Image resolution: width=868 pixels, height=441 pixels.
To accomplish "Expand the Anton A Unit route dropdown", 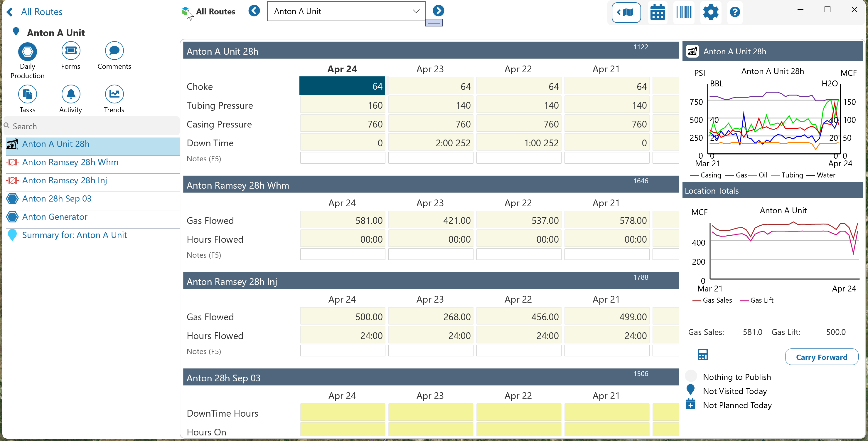I will pyautogui.click(x=416, y=11).
